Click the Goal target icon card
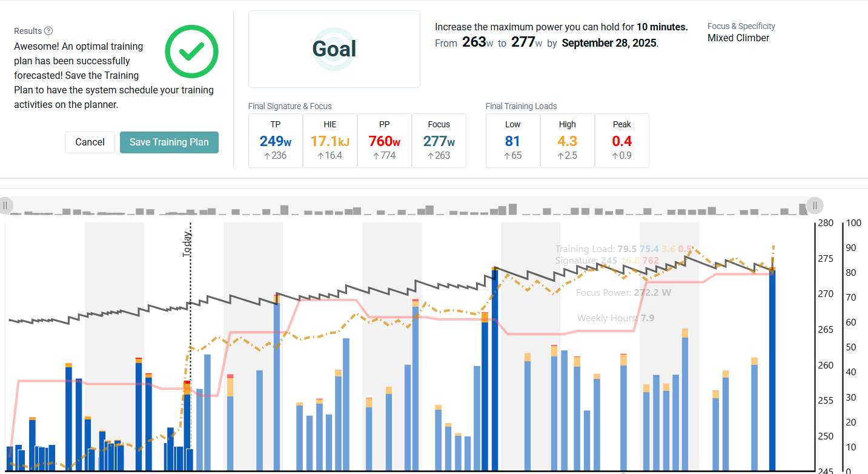The height and width of the screenshot is (474, 868). 334,49
